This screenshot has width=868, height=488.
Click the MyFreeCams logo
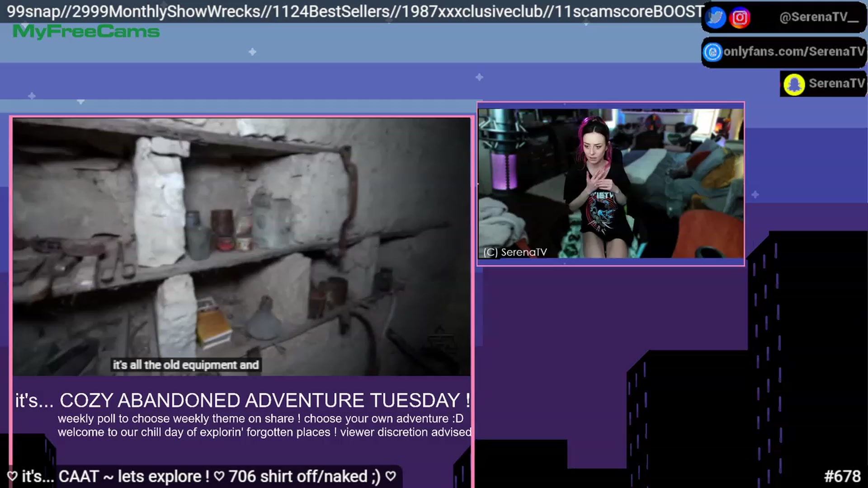pos(86,32)
